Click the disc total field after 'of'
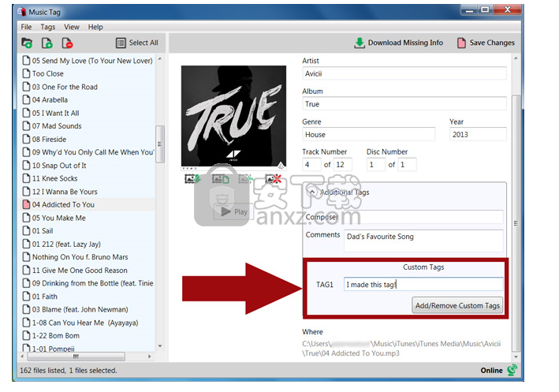 click(407, 164)
